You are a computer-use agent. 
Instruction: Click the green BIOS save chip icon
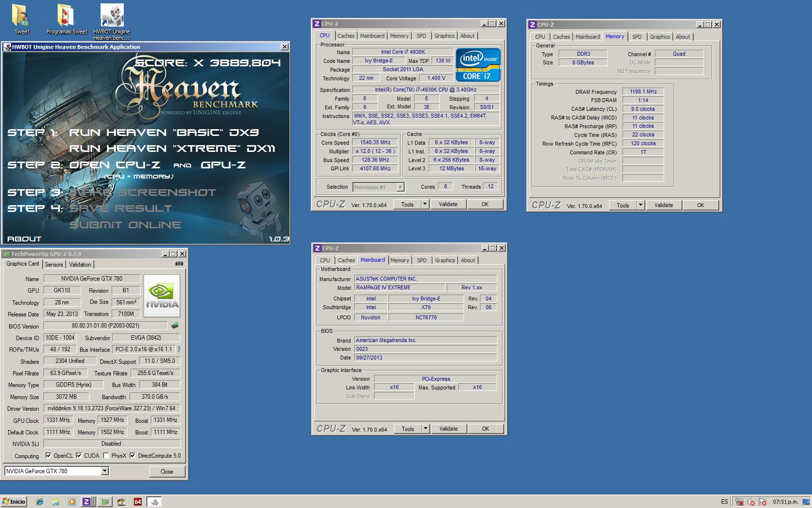point(175,326)
